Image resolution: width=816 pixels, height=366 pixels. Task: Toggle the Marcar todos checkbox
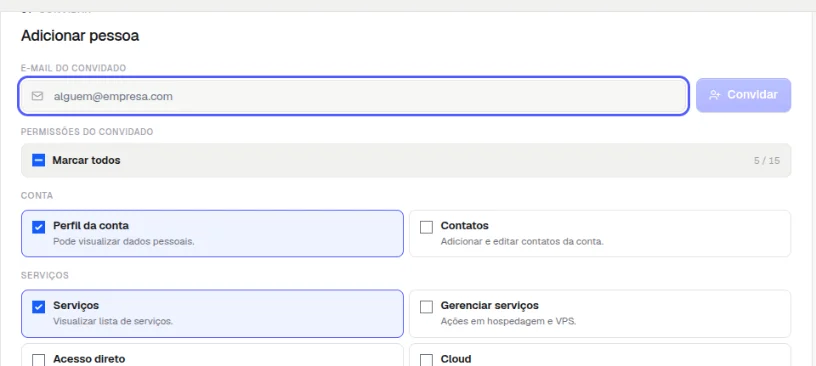39,160
